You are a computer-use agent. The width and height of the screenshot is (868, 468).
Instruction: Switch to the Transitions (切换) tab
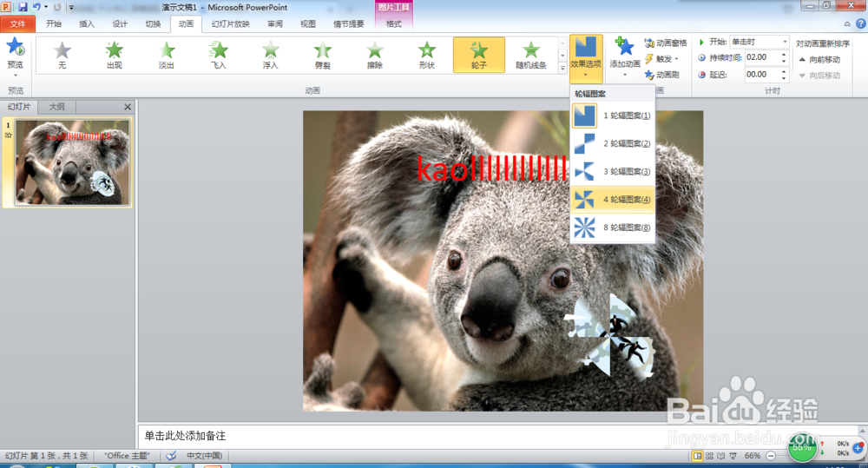coord(154,23)
